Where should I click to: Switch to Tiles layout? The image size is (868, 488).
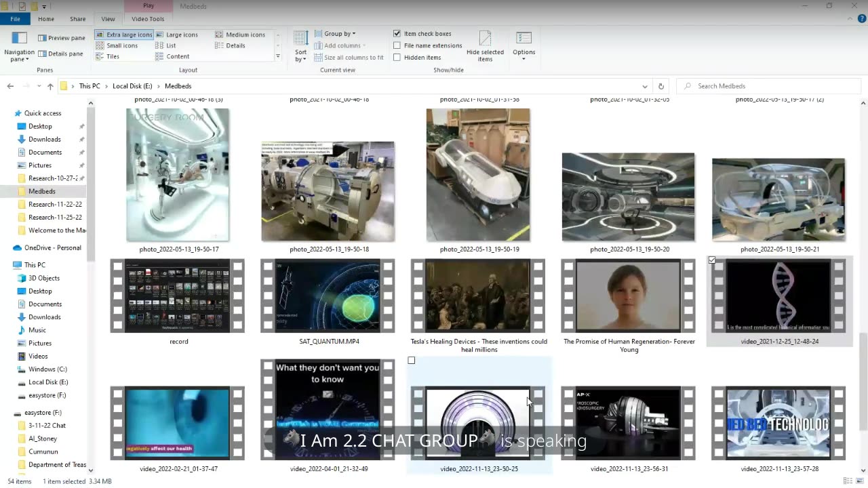(x=108, y=56)
